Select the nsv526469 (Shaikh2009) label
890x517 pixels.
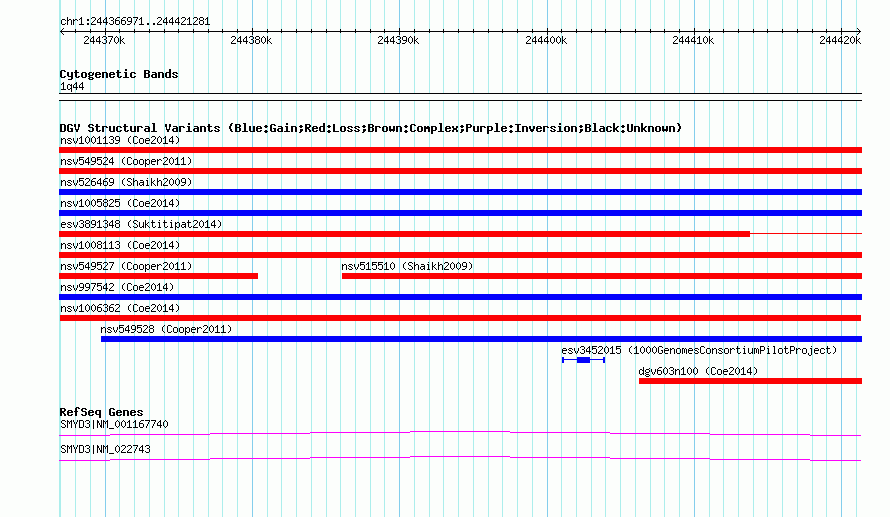point(126,182)
